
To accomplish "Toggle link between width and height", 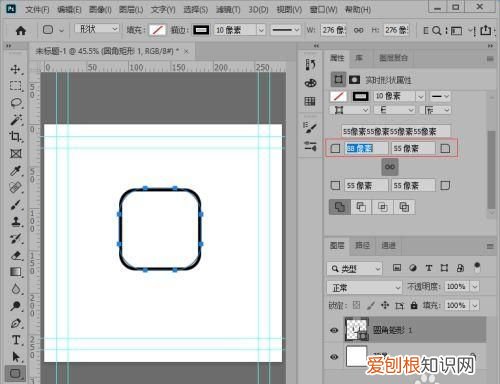I will coord(359,30).
